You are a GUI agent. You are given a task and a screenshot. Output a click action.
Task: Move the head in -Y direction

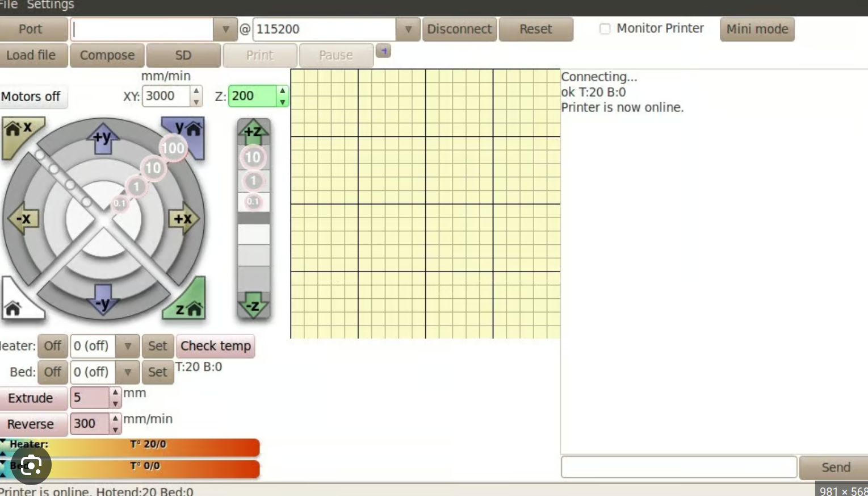103,301
